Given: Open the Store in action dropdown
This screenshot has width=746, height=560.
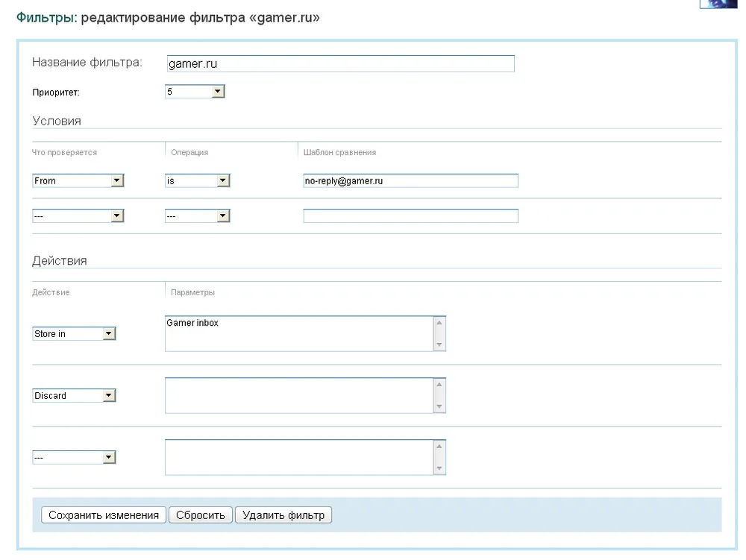Looking at the screenshot, I should coord(74,334).
